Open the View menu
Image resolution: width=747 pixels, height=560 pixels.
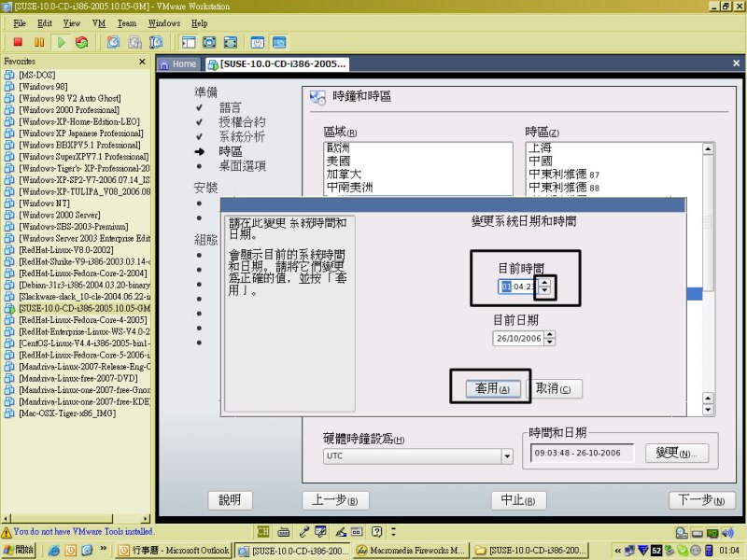point(72,23)
